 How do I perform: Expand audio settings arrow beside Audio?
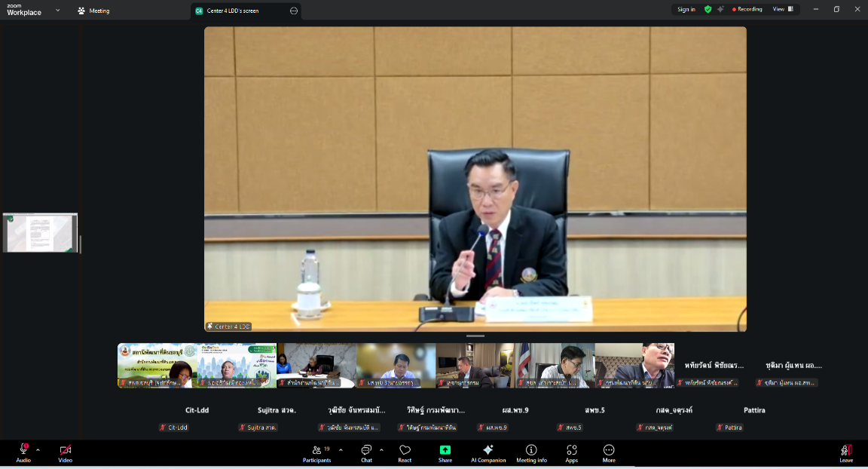point(38,449)
